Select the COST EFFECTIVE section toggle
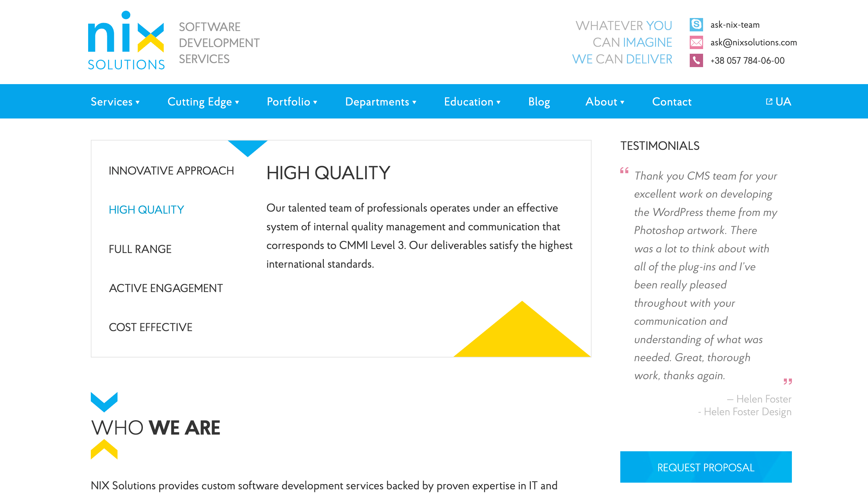Screen dimensions: 868x496 pyautogui.click(x=151, y=327)
